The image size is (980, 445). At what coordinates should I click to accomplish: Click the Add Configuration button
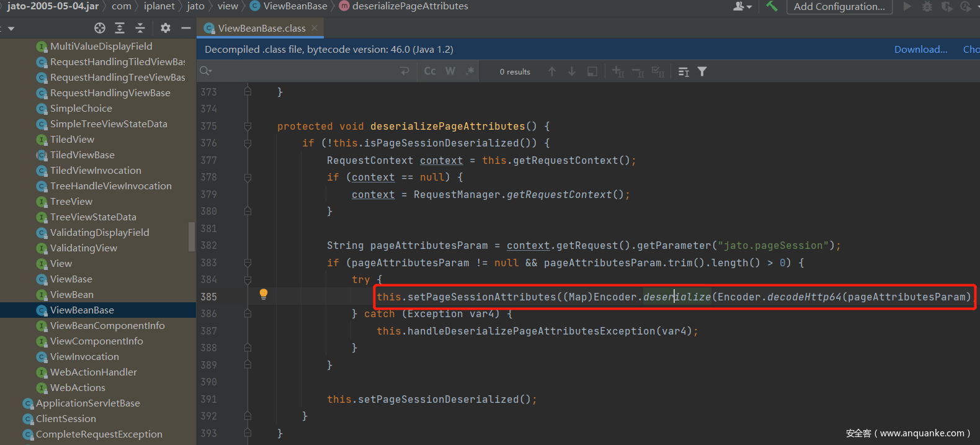click(x=839, y=6)
